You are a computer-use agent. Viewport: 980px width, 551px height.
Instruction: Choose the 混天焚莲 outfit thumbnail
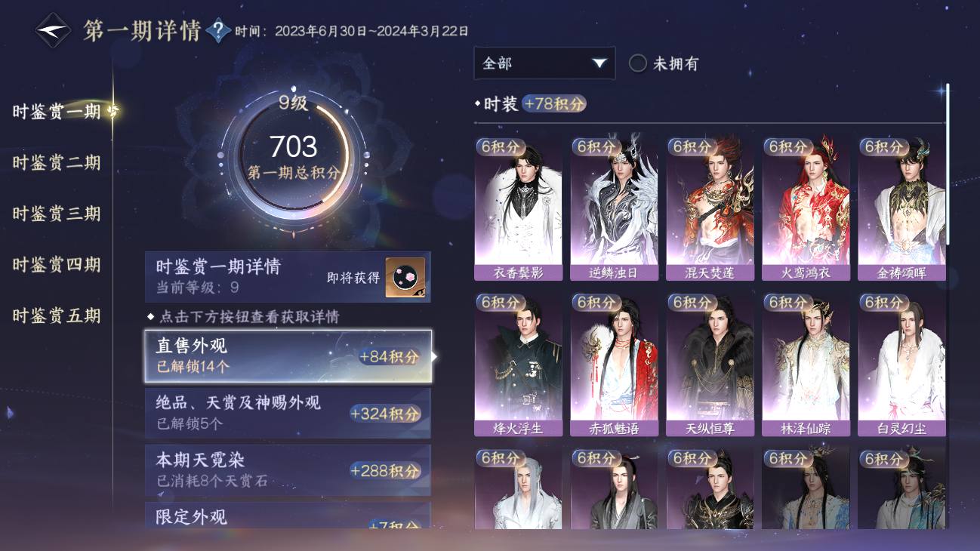click(x=710, y=209)
